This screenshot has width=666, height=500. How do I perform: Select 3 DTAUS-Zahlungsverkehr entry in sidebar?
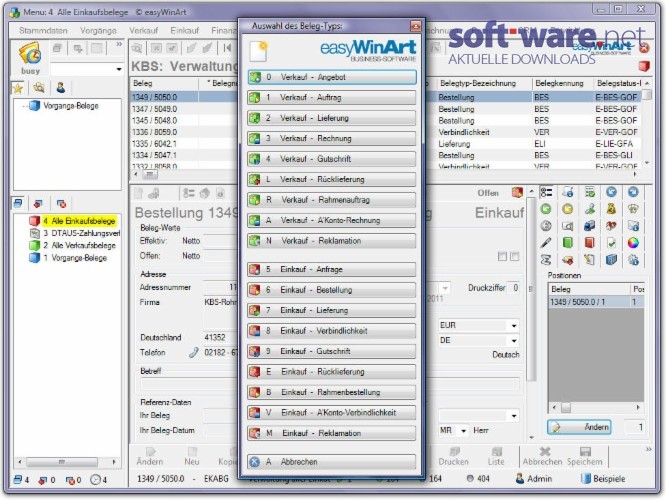[x=74, y=233]
